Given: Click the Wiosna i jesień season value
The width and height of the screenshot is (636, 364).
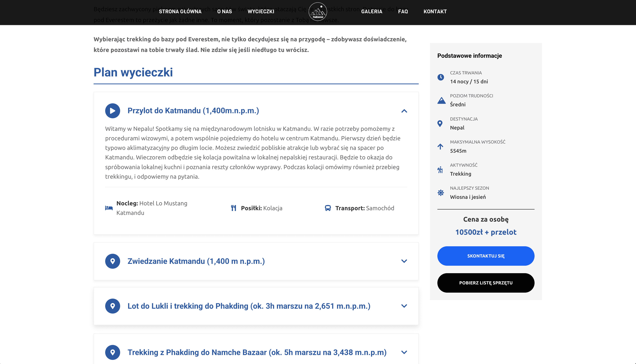Looking at the screenshot, I should 468,197.
